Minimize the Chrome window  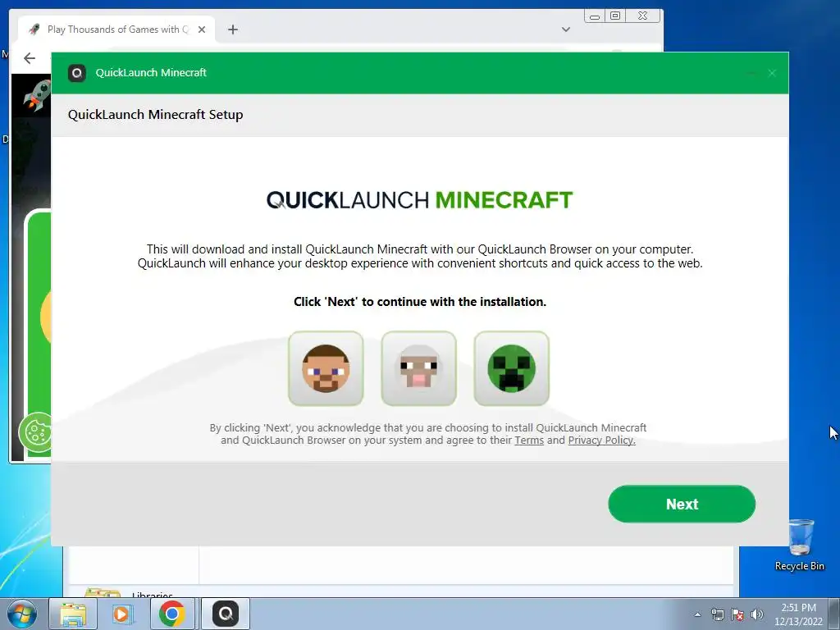594,16
